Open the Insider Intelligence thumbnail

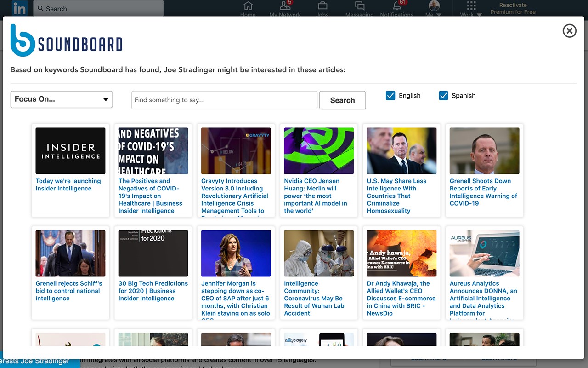70,151
